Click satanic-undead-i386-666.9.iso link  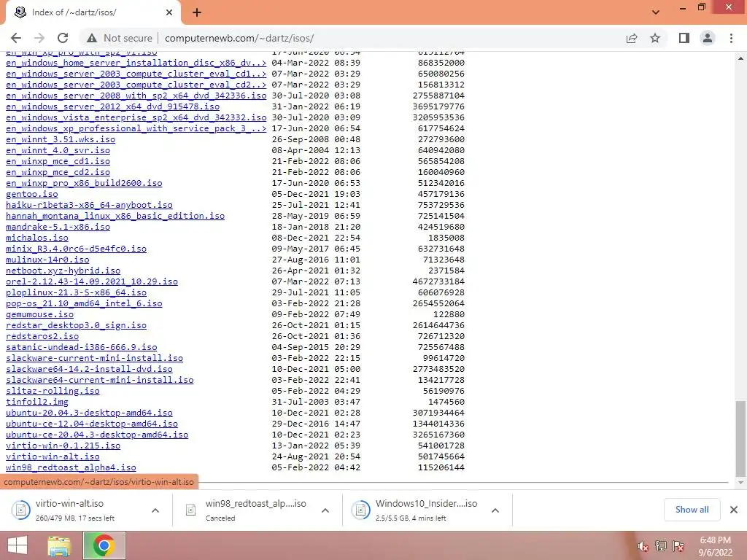coord(82,347)
